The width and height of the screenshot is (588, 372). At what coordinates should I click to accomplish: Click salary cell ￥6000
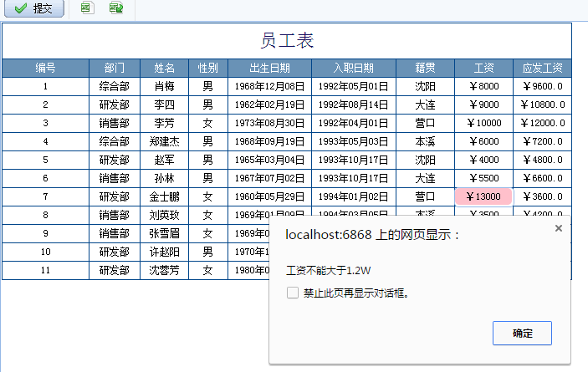(x=483, y=141)
